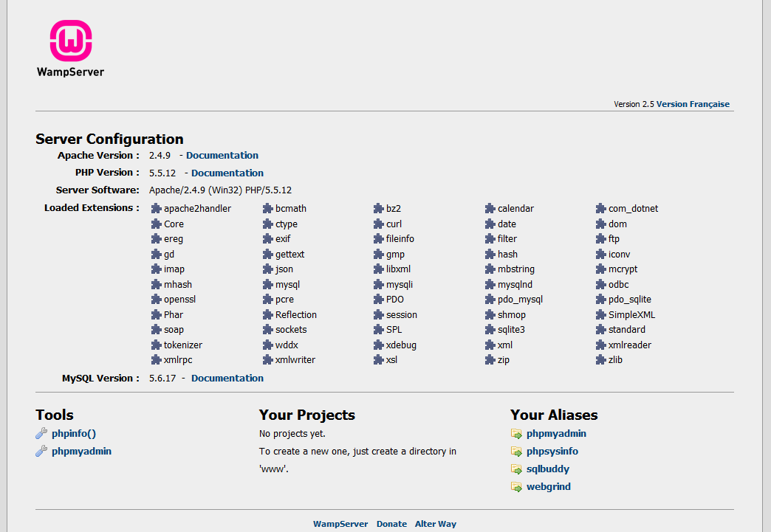
Task: Click the puzzle icon beside zlib
Action: [x=601, y=360]
